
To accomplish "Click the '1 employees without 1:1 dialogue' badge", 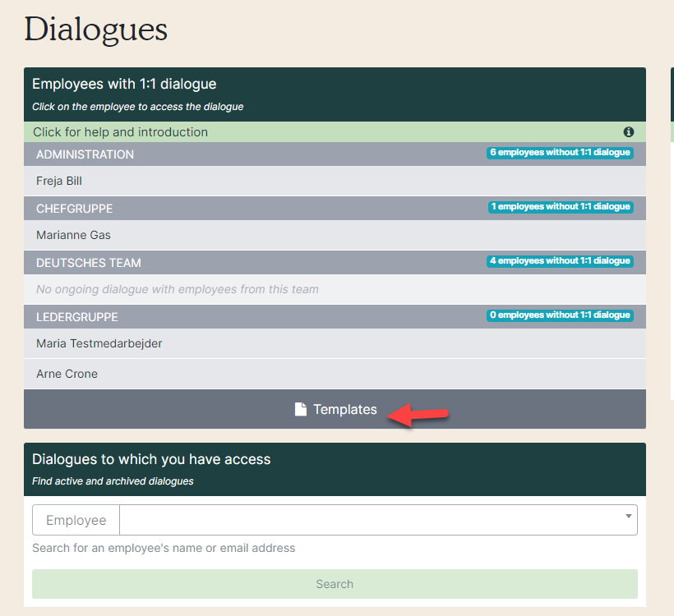I will click(x=560, y=207).
